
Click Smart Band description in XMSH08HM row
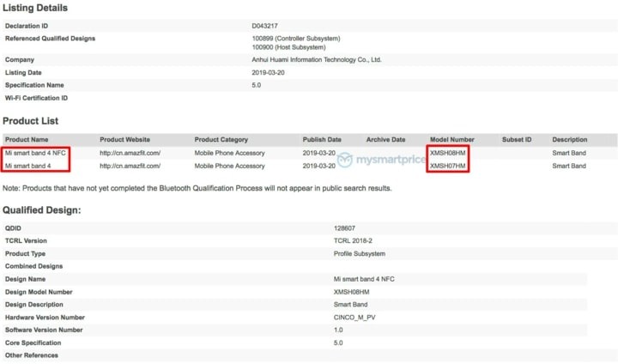pos(569,153)
